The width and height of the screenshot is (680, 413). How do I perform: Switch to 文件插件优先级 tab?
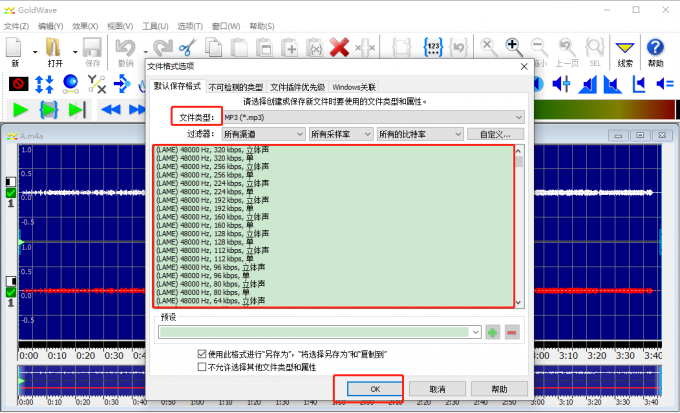click(x=298, y=87)
